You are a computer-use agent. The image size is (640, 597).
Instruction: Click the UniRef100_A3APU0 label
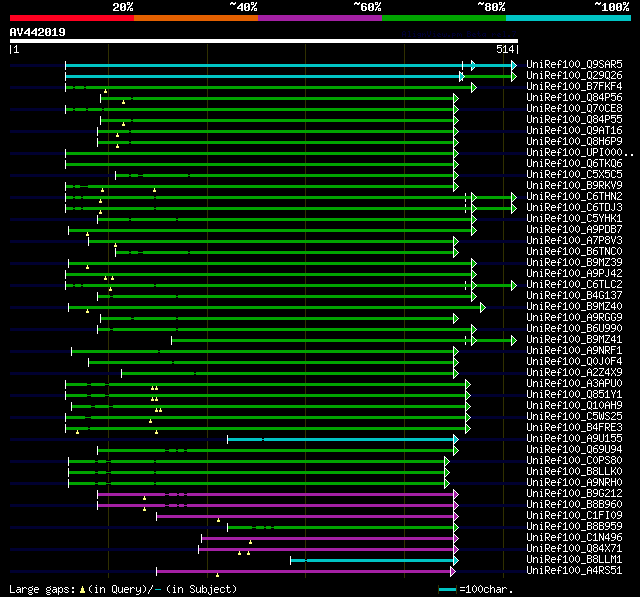574,384
